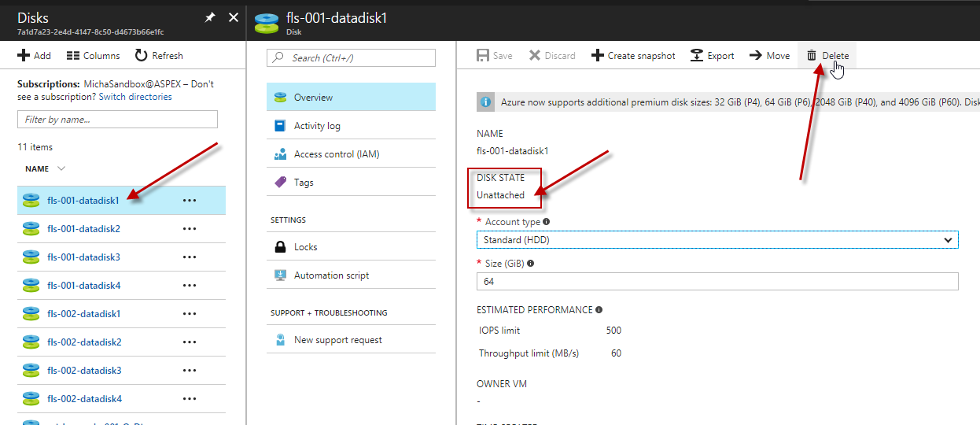Open ellipsis menu for fls-002-datadisk4
Image resolution: width=980 pixels, height=425 pixels.
click(189, 399)
